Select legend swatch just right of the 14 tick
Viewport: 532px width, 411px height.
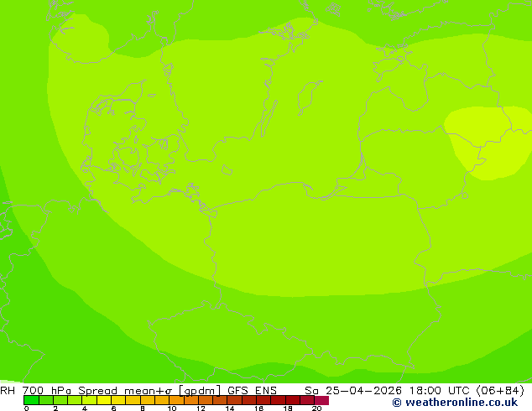click(x=234, y=400)
